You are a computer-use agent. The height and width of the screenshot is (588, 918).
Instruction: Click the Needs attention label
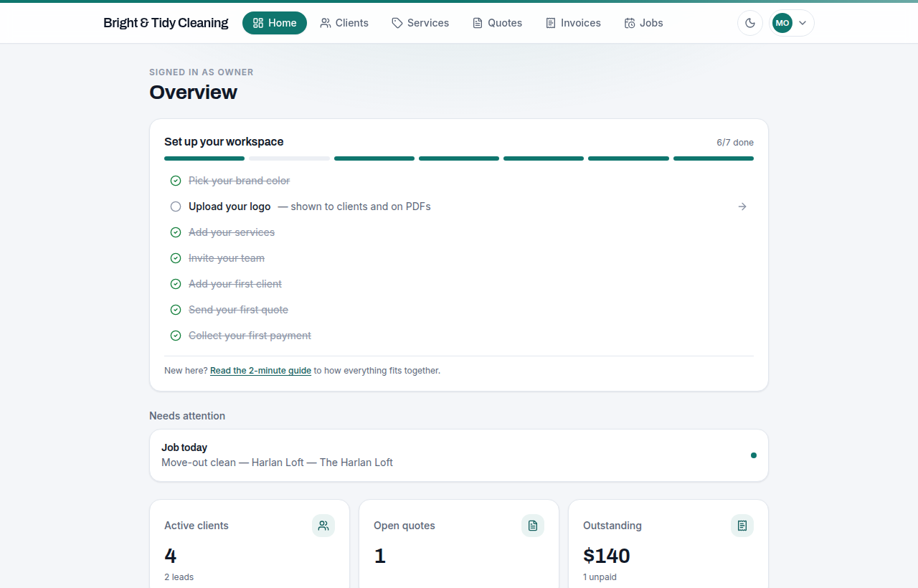click(187, 416)
